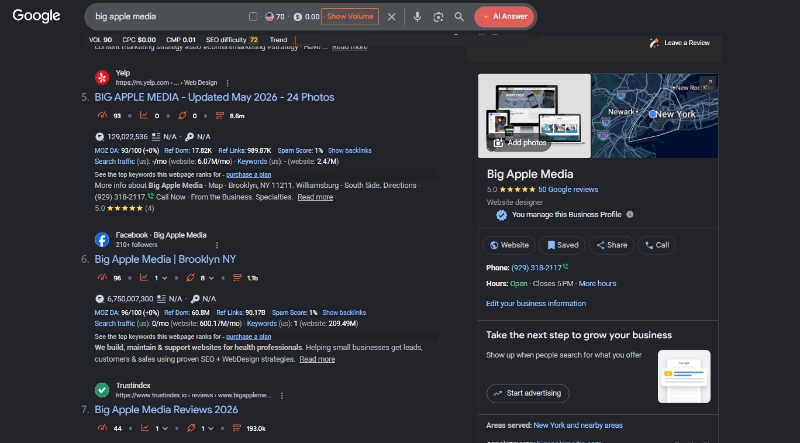
Task: Click Read more in the Yelp snippet
Action: point(315,197)
